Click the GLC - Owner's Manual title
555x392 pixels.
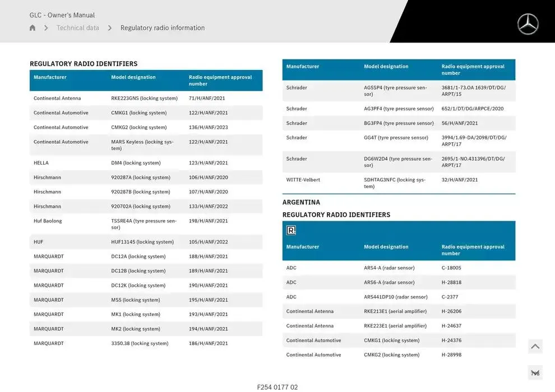coord(62,15)
